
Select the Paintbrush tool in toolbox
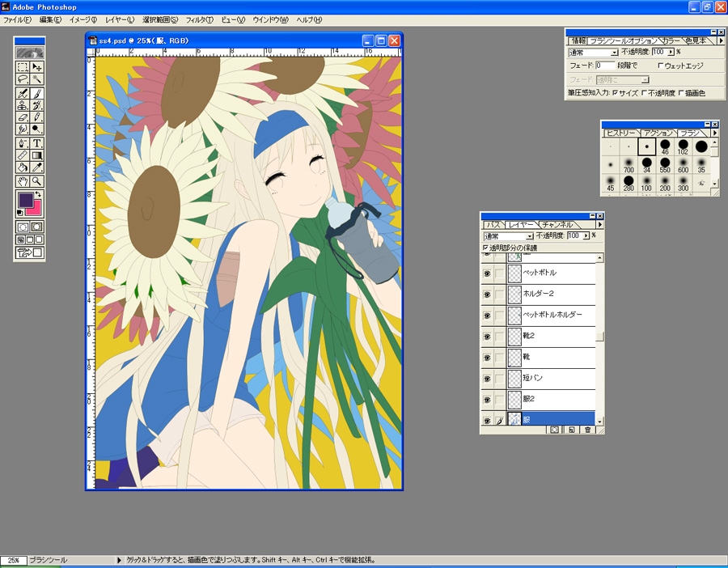(x=36, y=93)
